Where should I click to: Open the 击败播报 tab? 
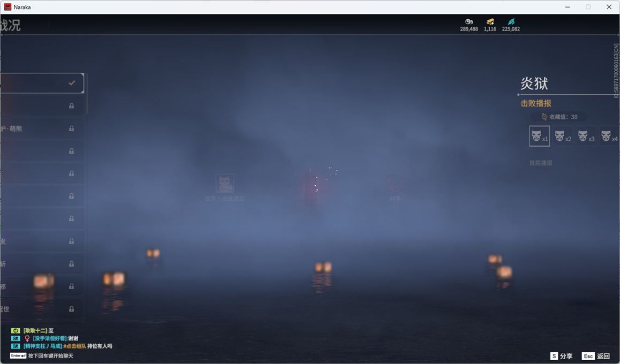536,103
